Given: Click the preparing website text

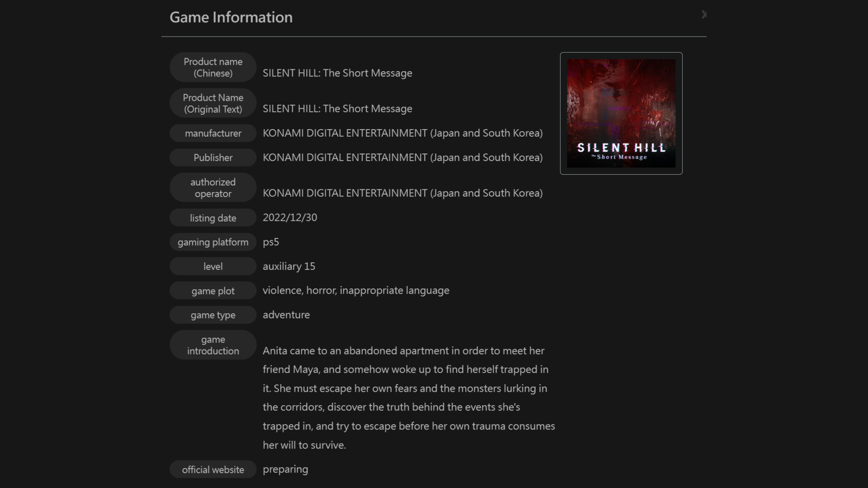Looking at the screenshot, I should coord(285,469).
